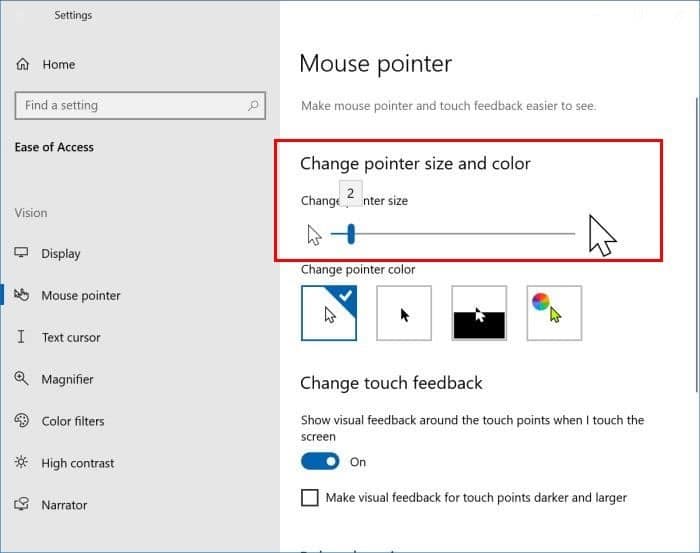The image size is (700, 553).
Task: Choose white pointer color option
Action: coord(329,313)
